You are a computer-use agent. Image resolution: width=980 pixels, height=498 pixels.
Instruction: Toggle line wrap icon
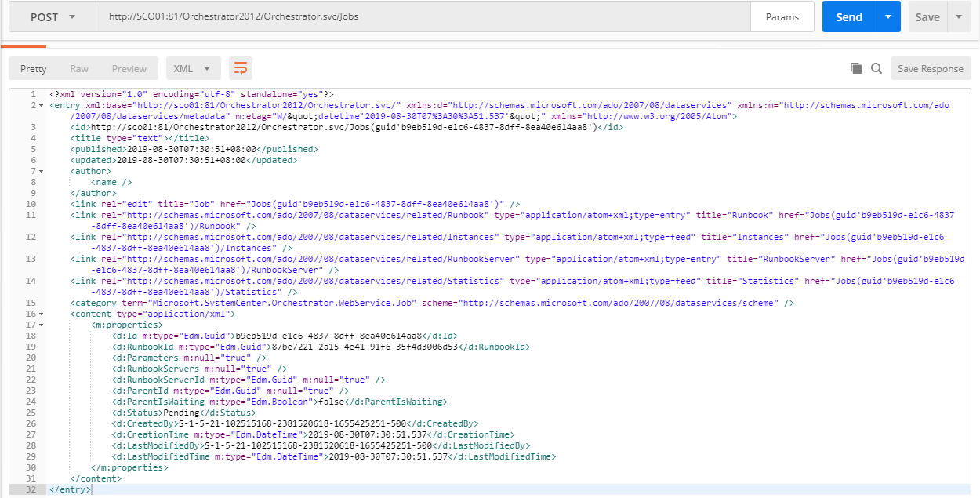[x=241, y=68]
